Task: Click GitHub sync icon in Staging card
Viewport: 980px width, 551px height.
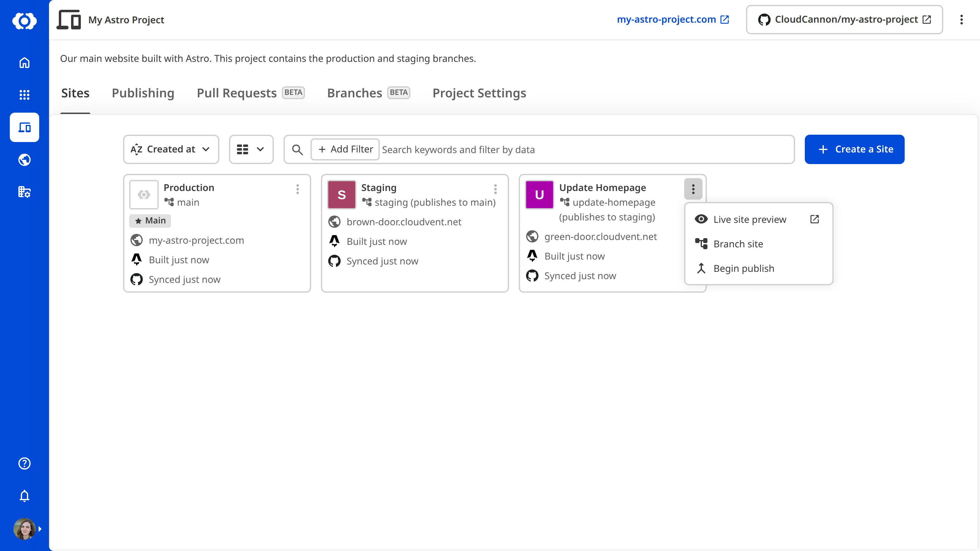Action: click(x=334, y=261)
